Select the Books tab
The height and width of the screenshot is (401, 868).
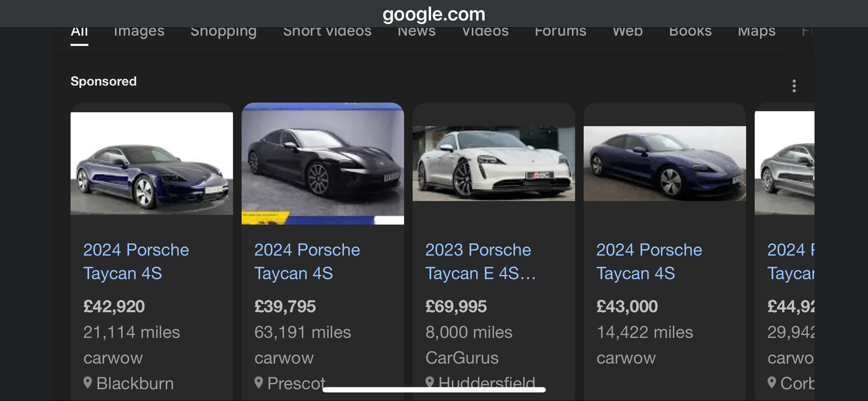tap(690, 32)
